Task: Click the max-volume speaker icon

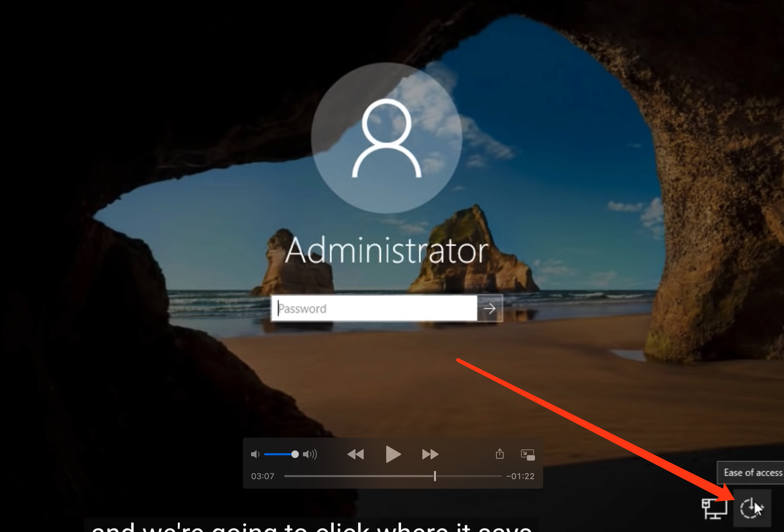Action: [x=310, y=454]
